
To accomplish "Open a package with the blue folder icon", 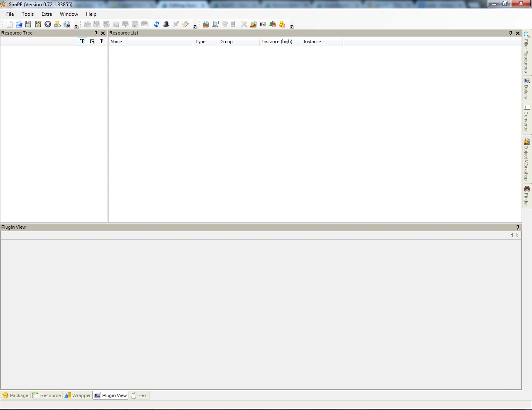I will click(19, 24).
